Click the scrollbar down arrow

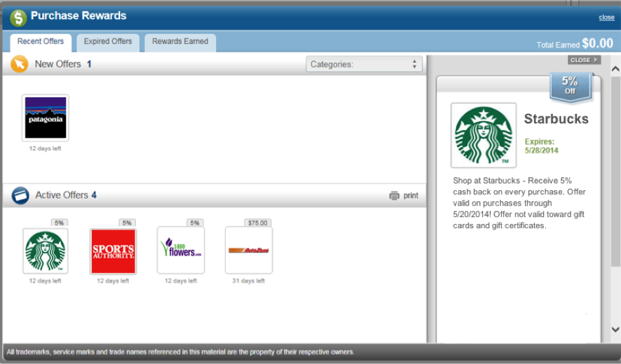click(x=615, y=330)
